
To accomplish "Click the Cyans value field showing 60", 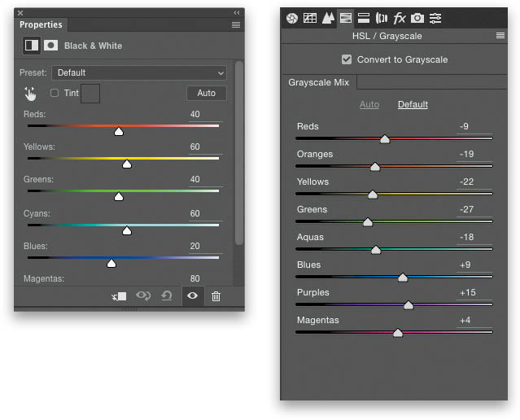I will click(206, 213).
